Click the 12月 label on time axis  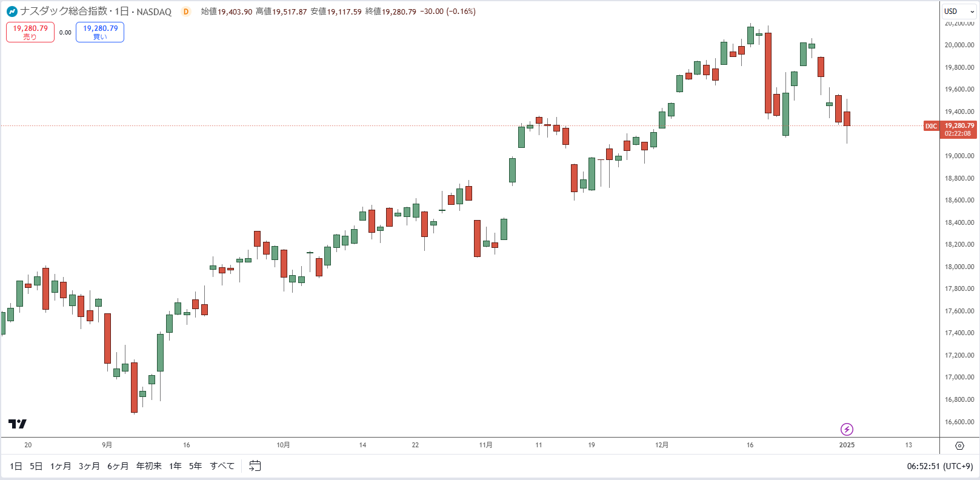tap(662, 445)
